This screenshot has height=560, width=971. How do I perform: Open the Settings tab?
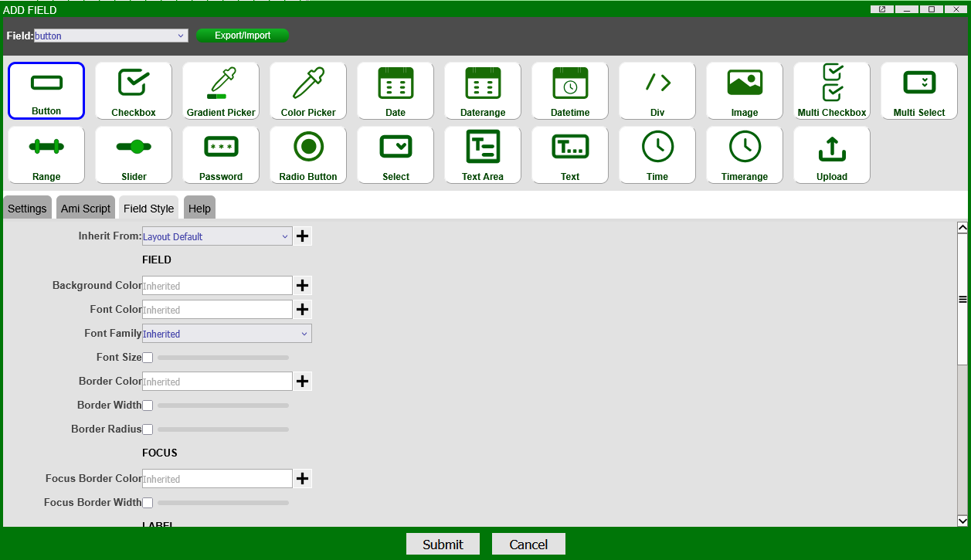tap(27, 209)
